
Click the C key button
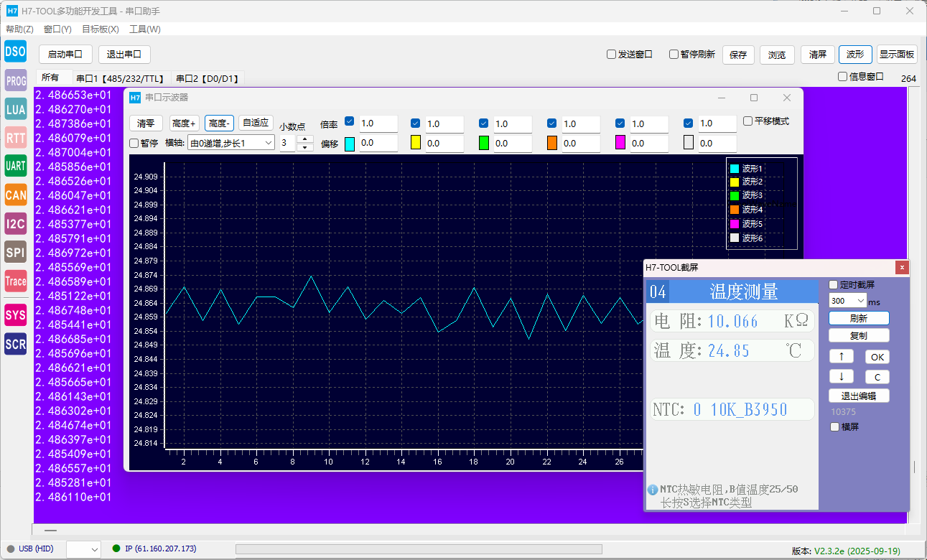tap(877, 377)
